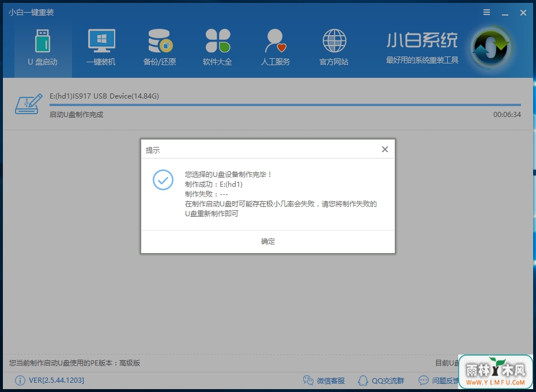Open 微信客服 link
The image size is (536, 392).
pos(324,380)
